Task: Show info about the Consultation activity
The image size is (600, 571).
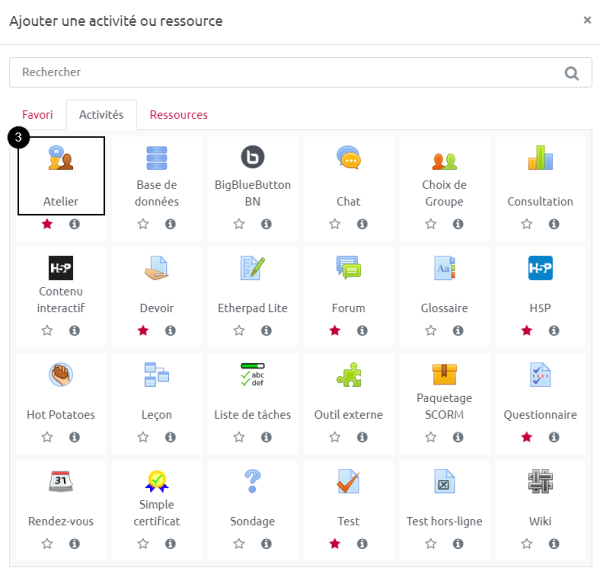Action: tap(554, 224)
